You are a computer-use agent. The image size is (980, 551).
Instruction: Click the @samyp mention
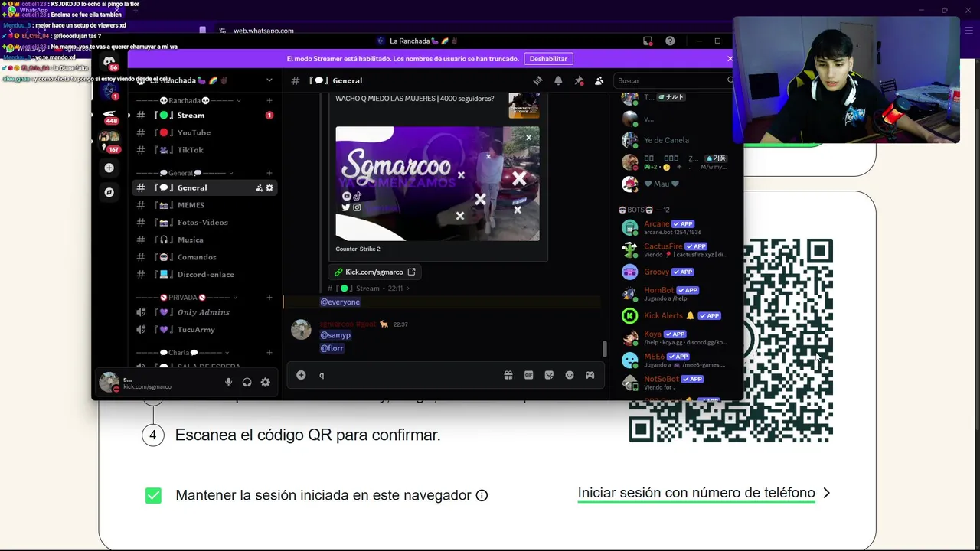coord(335,335)
